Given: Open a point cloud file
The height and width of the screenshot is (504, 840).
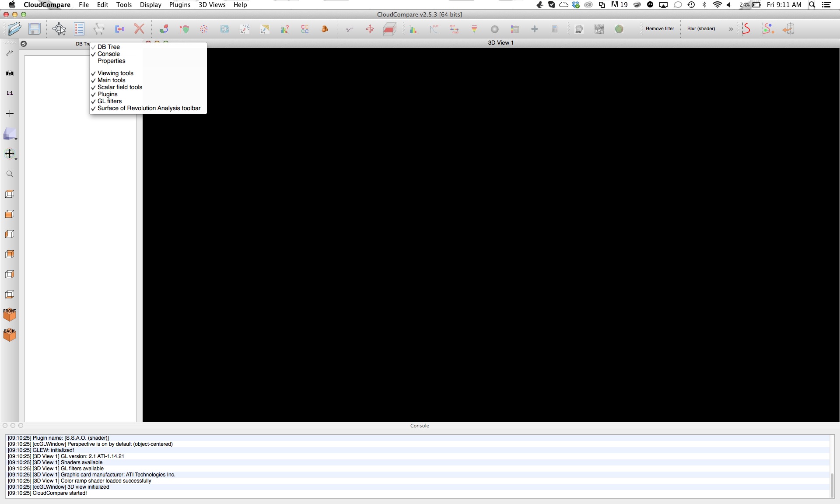Looking at the screenshot, I should (x=14, y=29).
